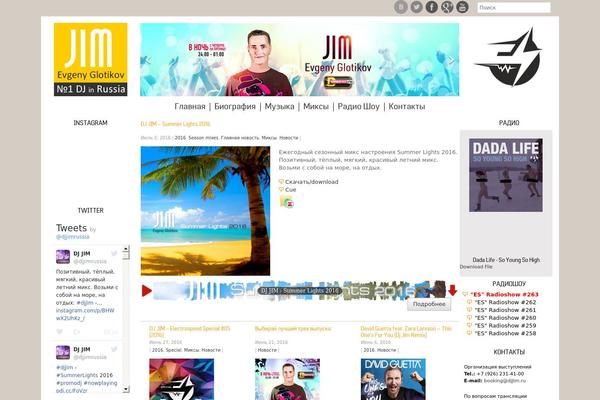Open "ES" Radioshow #262
The width and height of the screenshot is (600, 400).
(x=505, y=302)
